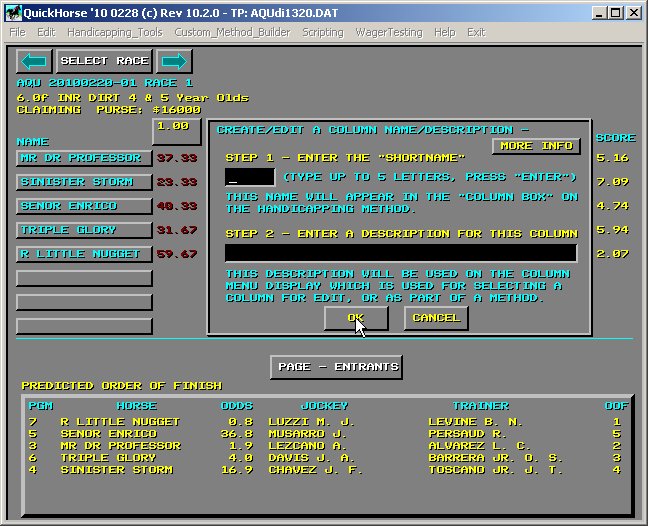This screenshot has width=648, height=526.
Task: Open the Custom_Method_Builder menu
Action: pos(232,32)
